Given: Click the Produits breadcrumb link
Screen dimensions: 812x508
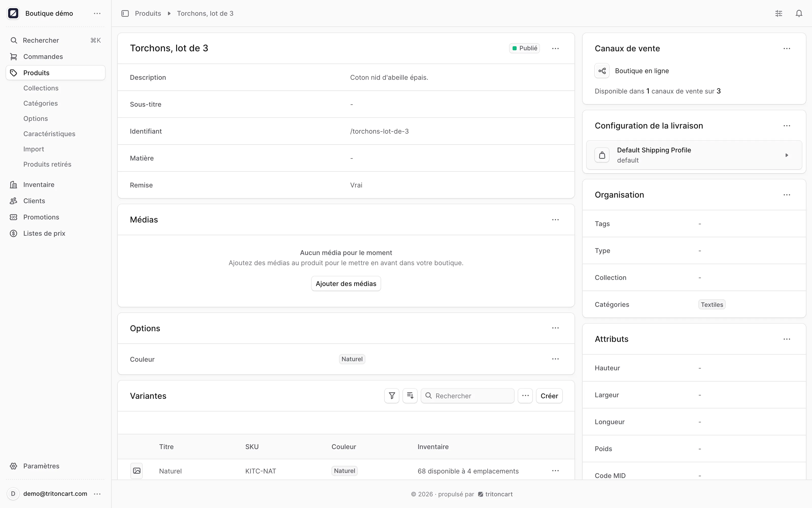Looking at the screenshot, I should click(x=148, y=13).
